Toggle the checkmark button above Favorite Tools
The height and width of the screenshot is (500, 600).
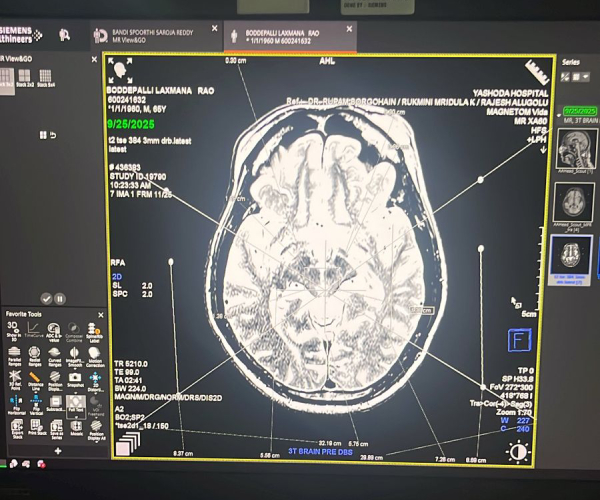pyautogui.click(x=46, y=298)
